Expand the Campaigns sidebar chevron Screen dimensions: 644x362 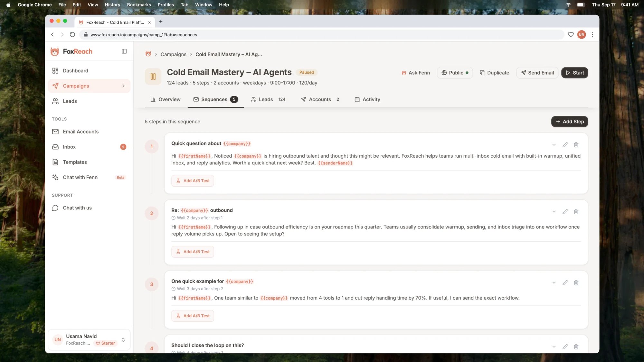tap(123, 86)
